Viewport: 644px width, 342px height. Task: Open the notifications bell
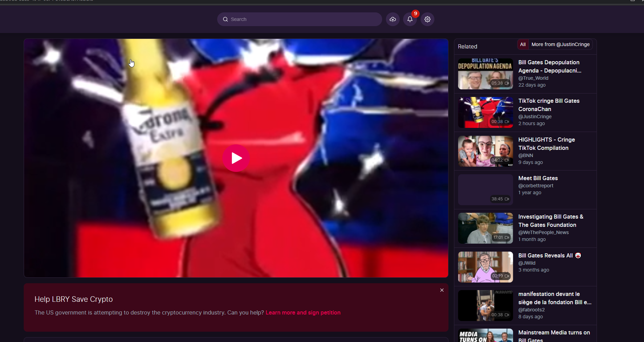pyautogui.click(x=410, y=19)
